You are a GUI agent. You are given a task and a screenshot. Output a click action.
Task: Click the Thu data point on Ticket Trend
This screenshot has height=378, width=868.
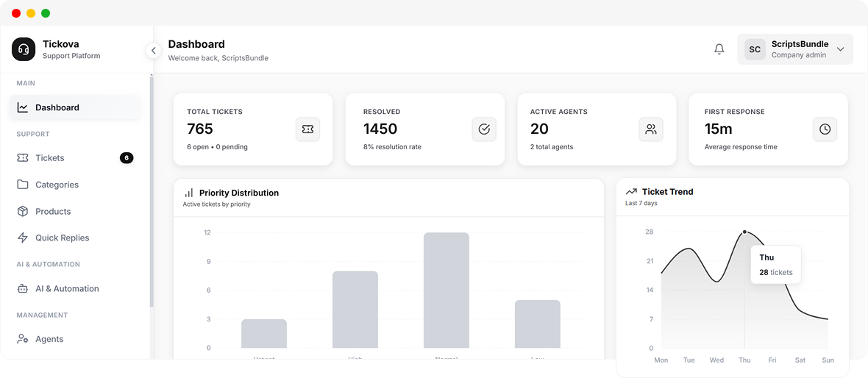tap(744, 232)
